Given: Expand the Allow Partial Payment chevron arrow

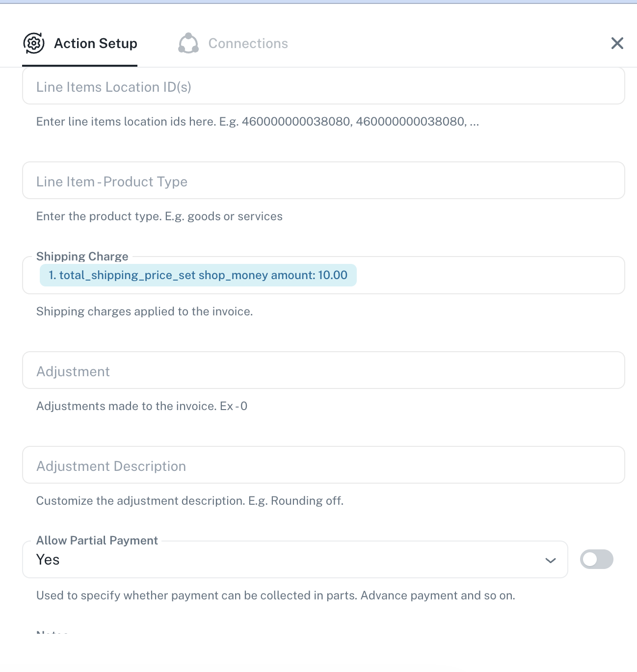Looking at the screenshot, I should tap(551, 560).
